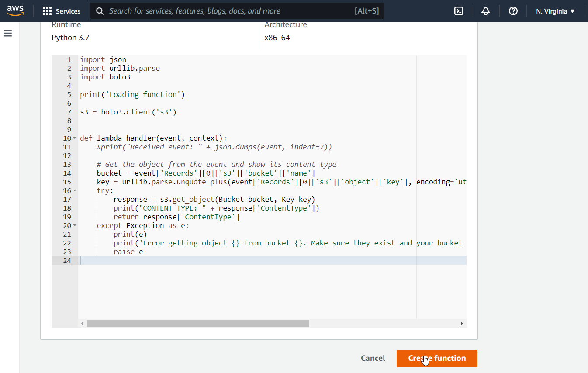Collapse the except block on line 20
The width and height of the screenshot is (588, 373).
tap(74, 225)
